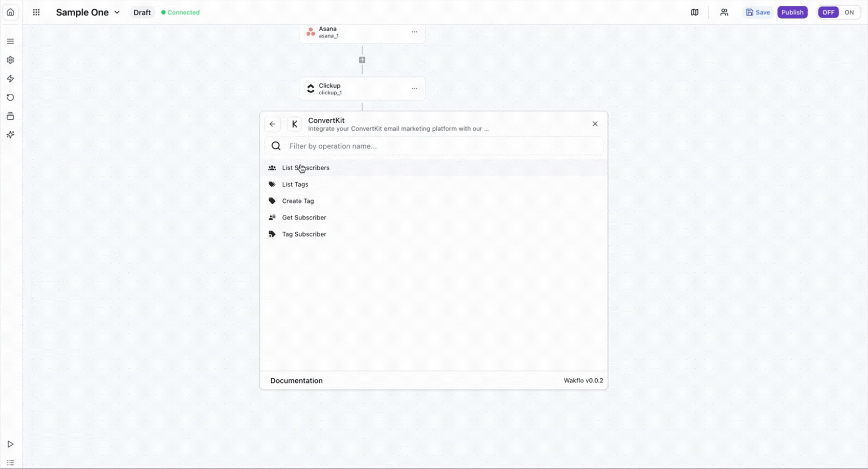Screen dimensions: 868x469
Task: Select the run/play icon at bottom left
Action: coord(10,444)
